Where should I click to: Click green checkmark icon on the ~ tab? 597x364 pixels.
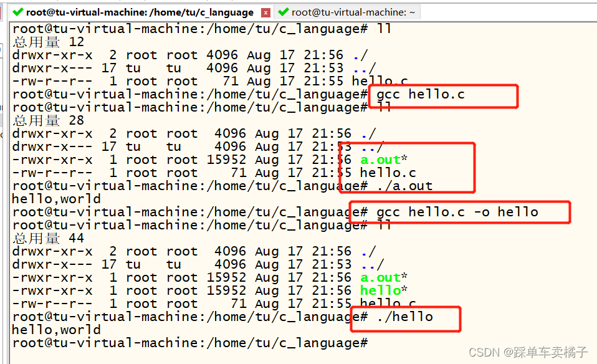[x=284, y=12]
